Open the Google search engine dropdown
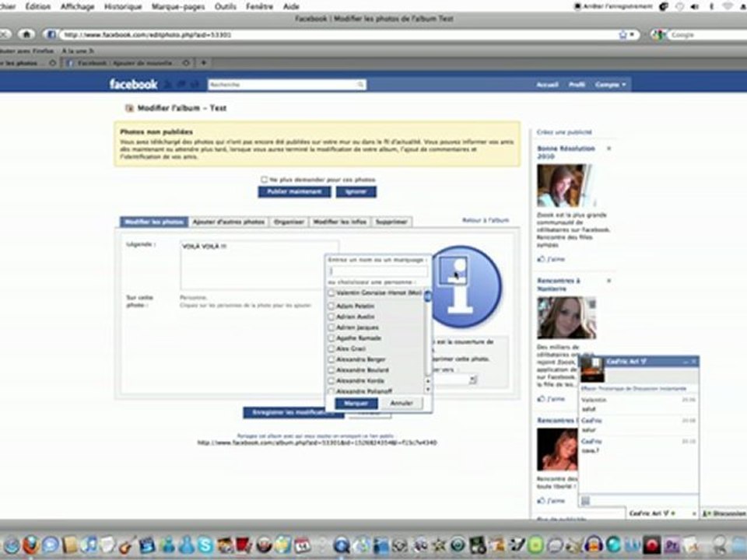The width and height of the screenshot is (747, 560). [659, 35]
